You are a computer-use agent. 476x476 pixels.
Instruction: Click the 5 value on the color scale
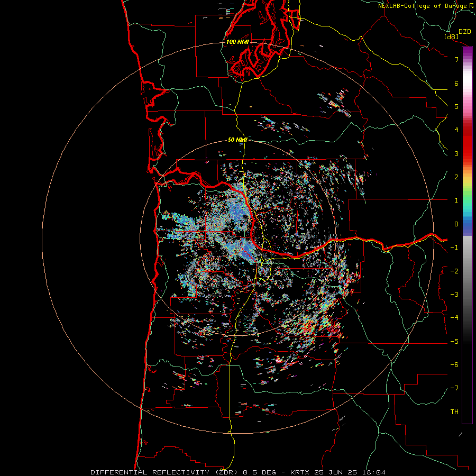coord(456,106)
